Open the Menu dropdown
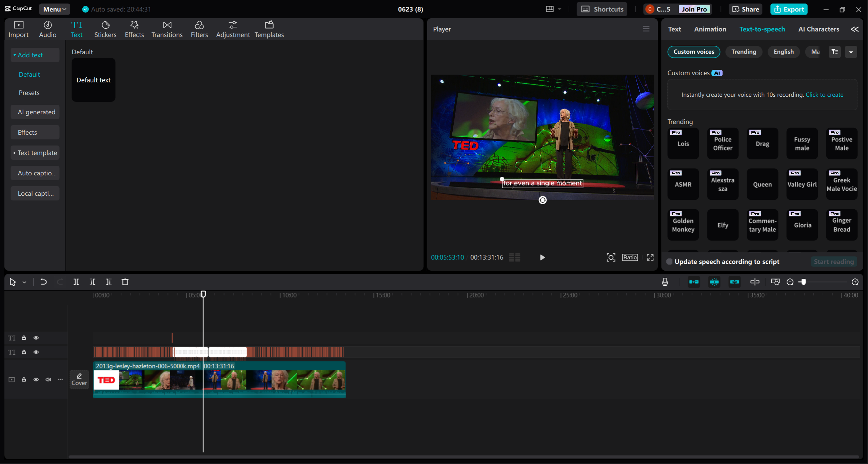 (54, 9)
